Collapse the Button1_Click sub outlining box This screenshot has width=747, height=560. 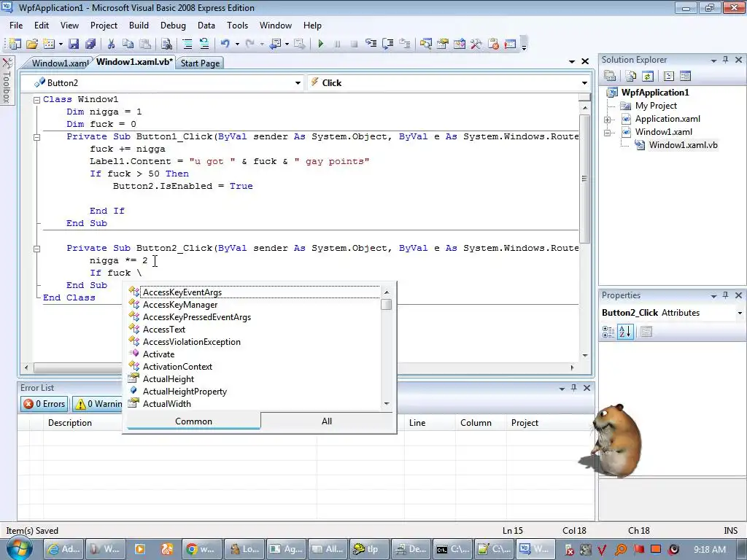coord(36,137)
